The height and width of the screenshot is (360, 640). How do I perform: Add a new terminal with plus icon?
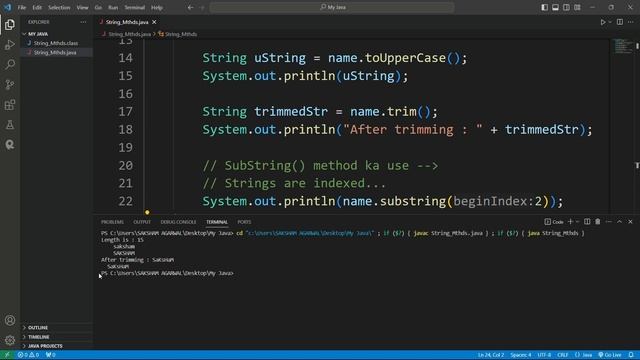point(570,222)
